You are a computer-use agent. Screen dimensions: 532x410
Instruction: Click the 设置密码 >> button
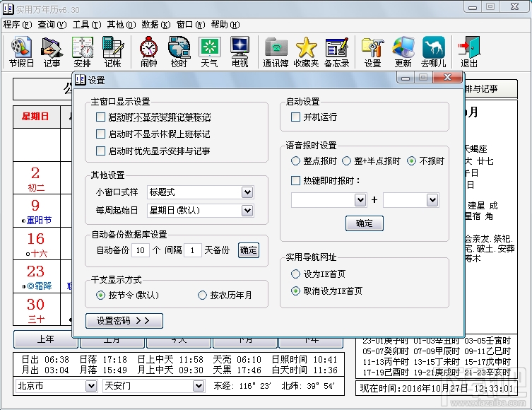[124, 321]
